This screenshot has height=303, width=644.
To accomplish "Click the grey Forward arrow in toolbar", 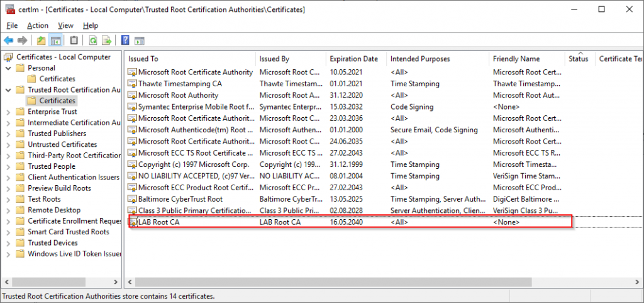I will pyautogui.click(x=22, y=40).
